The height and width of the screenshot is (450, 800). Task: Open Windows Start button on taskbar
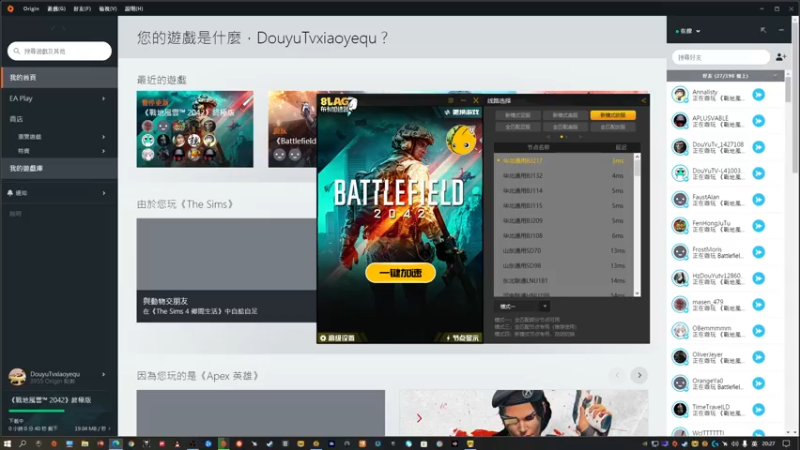(7, 444)
